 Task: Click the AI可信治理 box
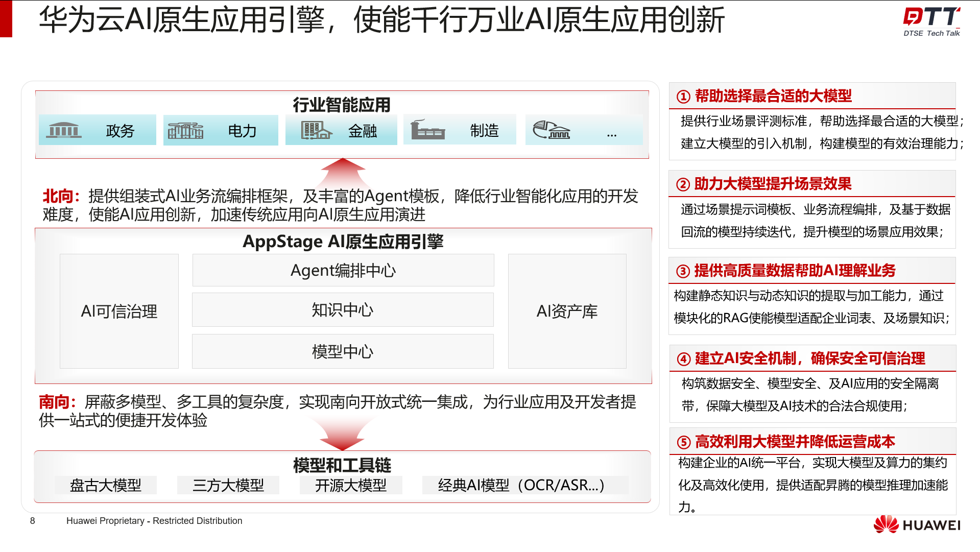click(119, 311)
